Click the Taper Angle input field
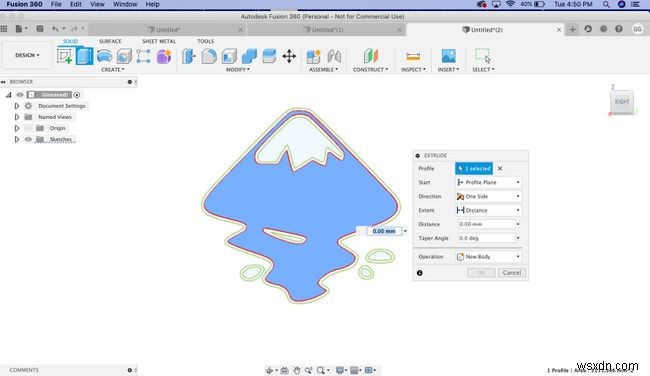650x376 pixels. pos(487,238)
